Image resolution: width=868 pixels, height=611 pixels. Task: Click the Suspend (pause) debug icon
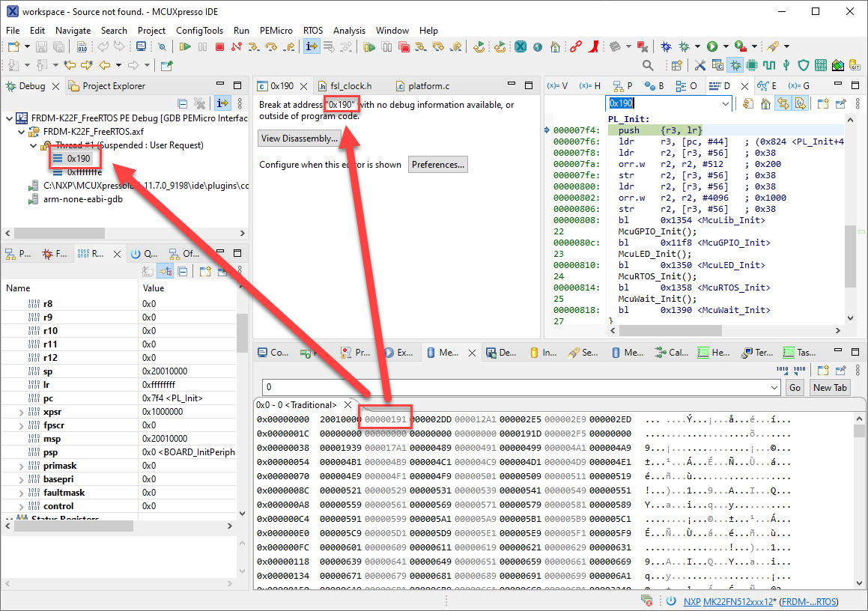click(202, 46)
